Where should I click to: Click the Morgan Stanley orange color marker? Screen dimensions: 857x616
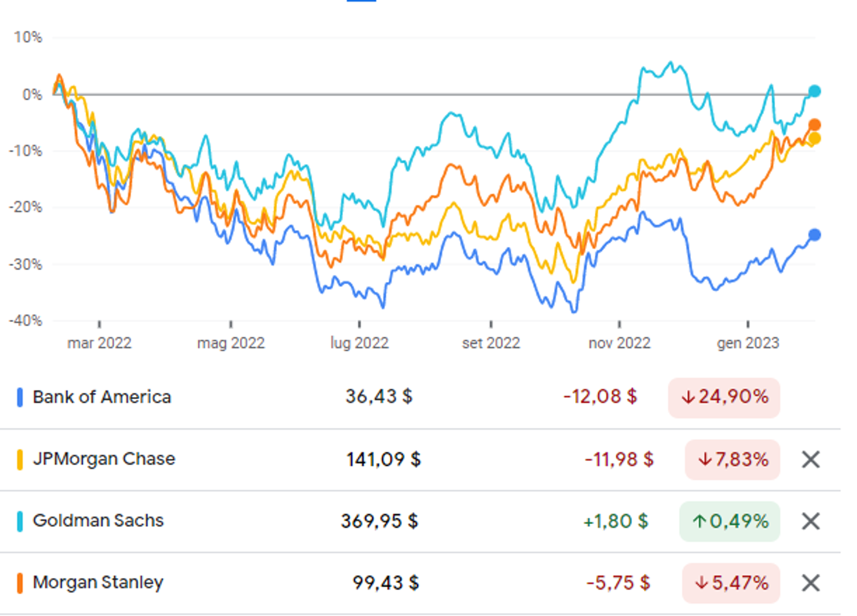pyautogui.click(x=20, y=583)
